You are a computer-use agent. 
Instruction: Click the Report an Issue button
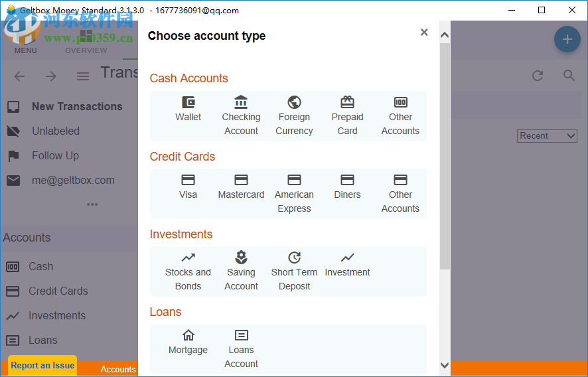click(42, 366)
